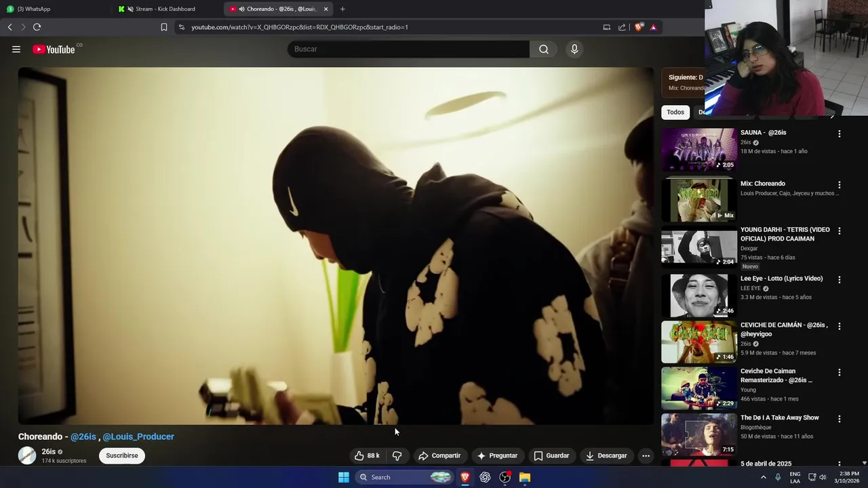This screenshot has width=868, height=488.
Task: Follow the @26is link in title
Action: 83,436
